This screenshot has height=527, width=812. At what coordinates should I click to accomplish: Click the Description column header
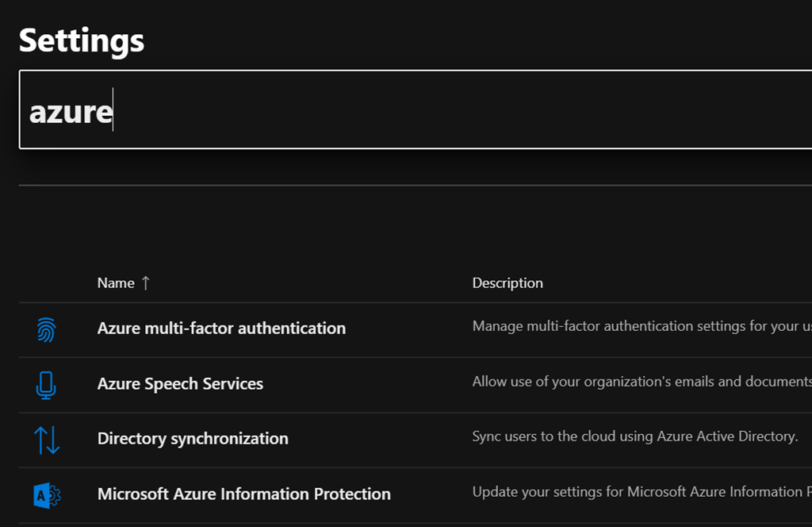[x=507, y=283]
